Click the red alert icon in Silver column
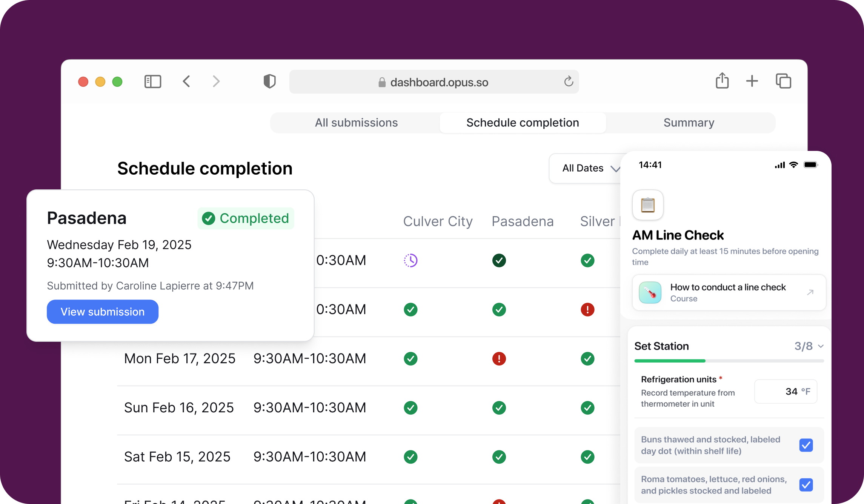864x504 pixels. (587, 310)
